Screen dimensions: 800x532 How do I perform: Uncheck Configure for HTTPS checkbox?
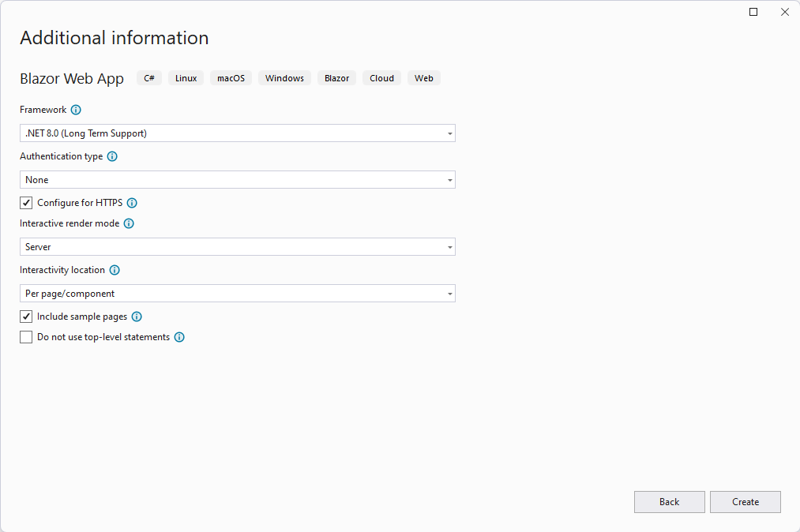[26, 203]
